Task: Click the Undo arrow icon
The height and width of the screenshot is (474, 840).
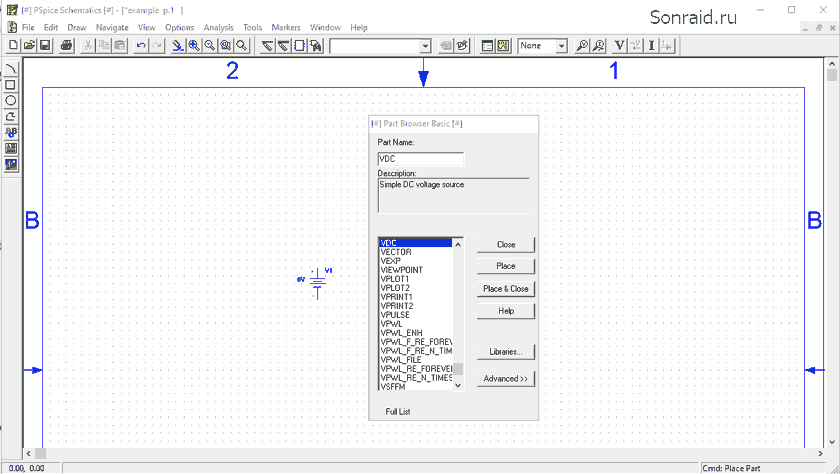Action: tap(141, 46)
